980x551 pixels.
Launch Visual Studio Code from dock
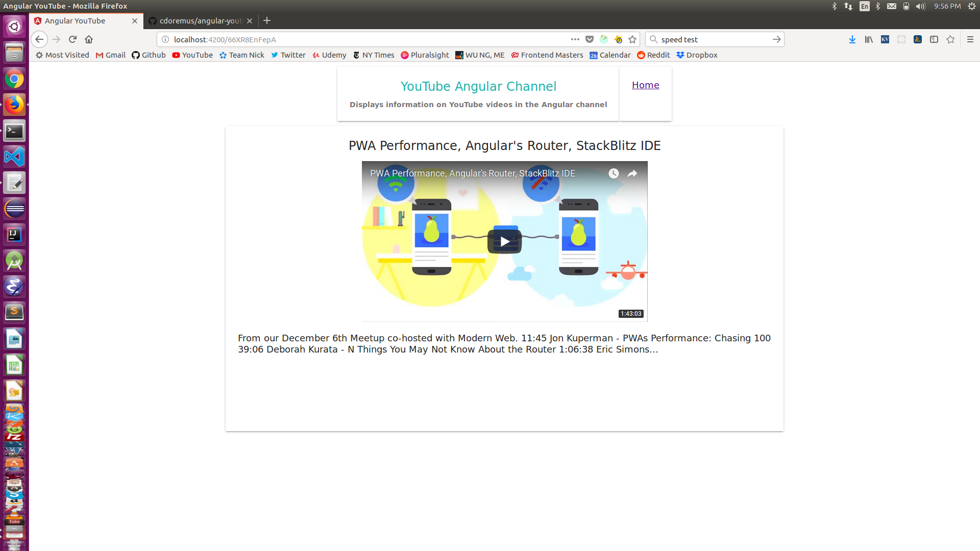pos(14,157)
